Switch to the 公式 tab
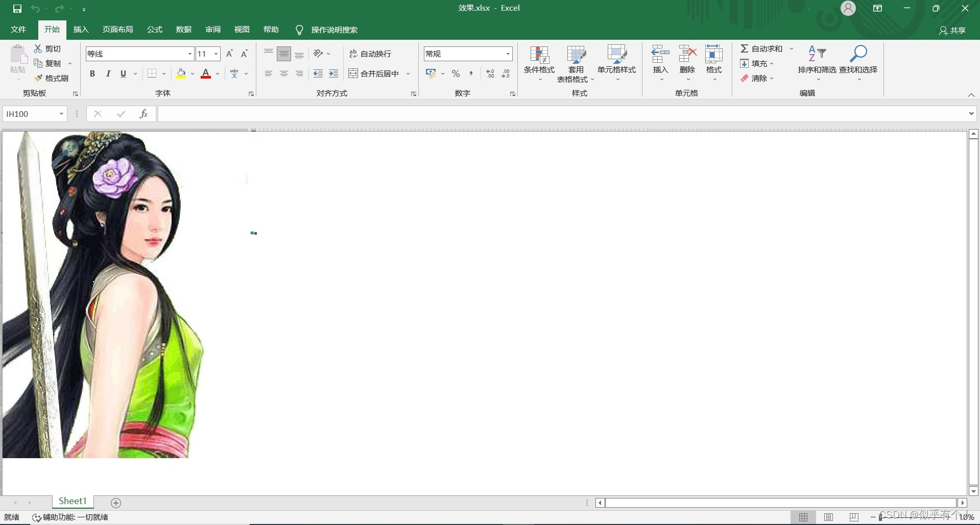Viewport: 980px width, 525px height. tap(155, 30)
